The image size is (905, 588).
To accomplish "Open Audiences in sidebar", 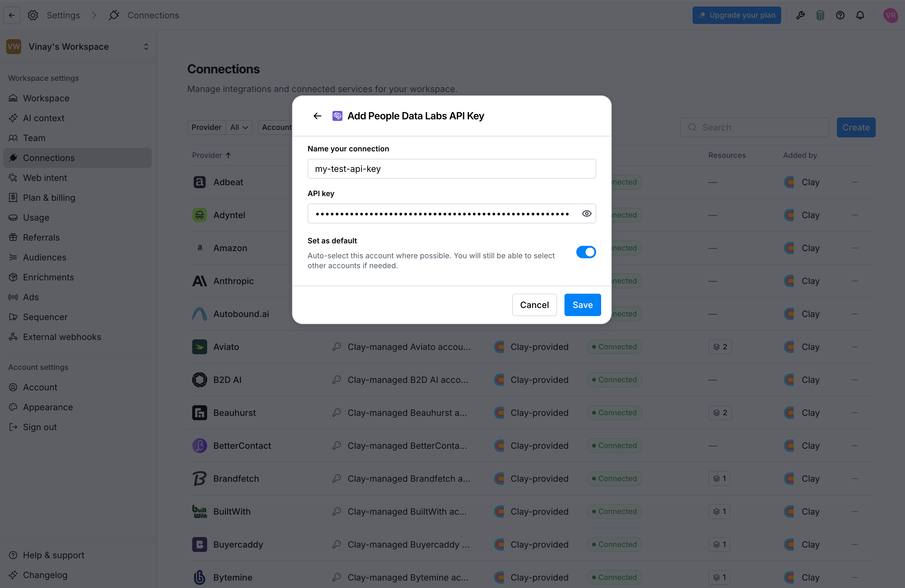I will (x=77, y=257).
